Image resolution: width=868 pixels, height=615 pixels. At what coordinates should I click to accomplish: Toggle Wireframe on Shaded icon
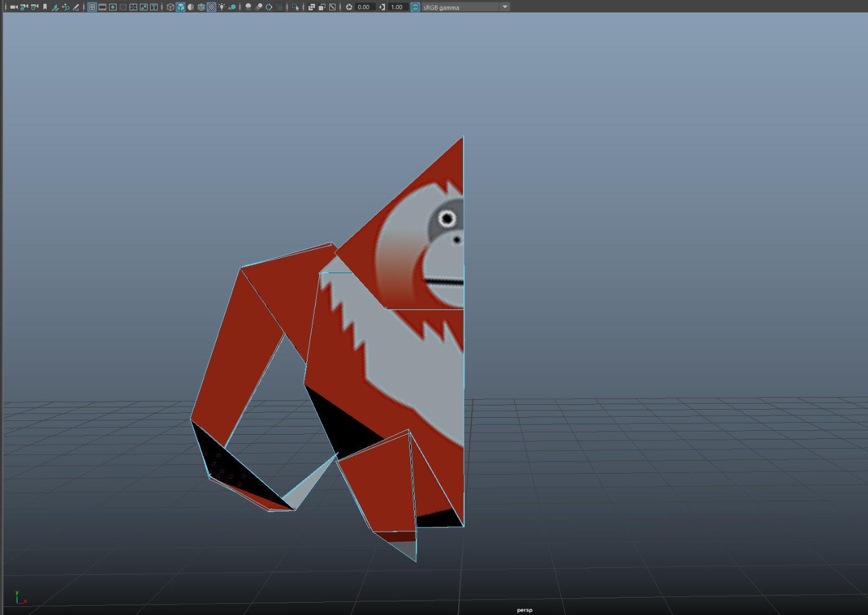[x=201, y=7]
